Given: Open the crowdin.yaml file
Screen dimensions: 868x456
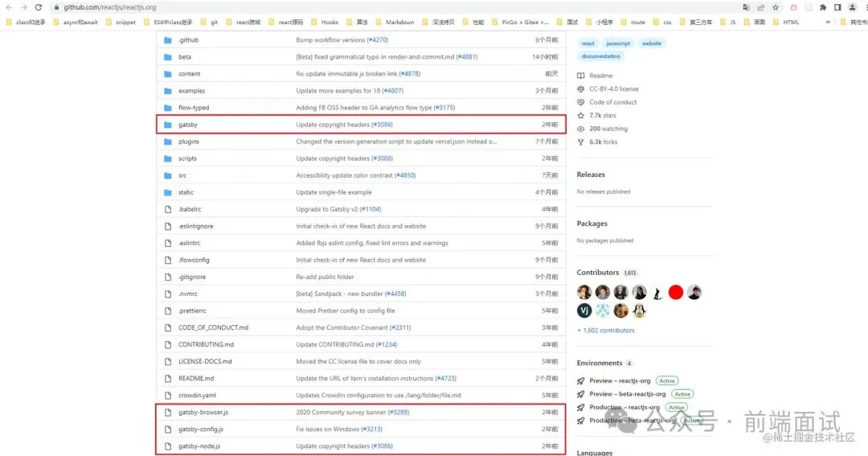Looking at the screenshot, I should click(197, 395).
